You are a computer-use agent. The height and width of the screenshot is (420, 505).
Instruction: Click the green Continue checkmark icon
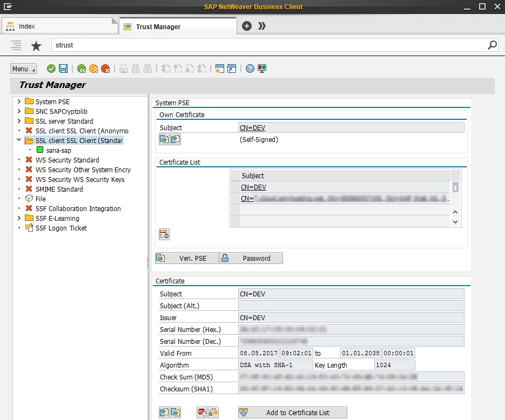pos(51,69)
